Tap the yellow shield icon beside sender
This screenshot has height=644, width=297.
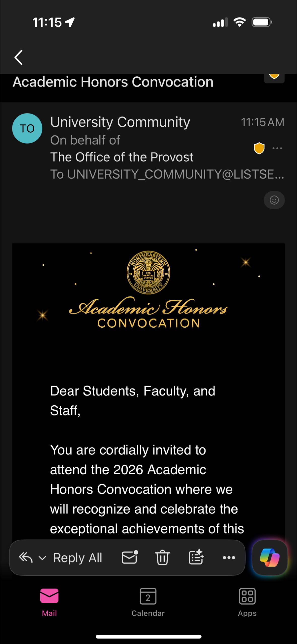(x=259, y=148)
